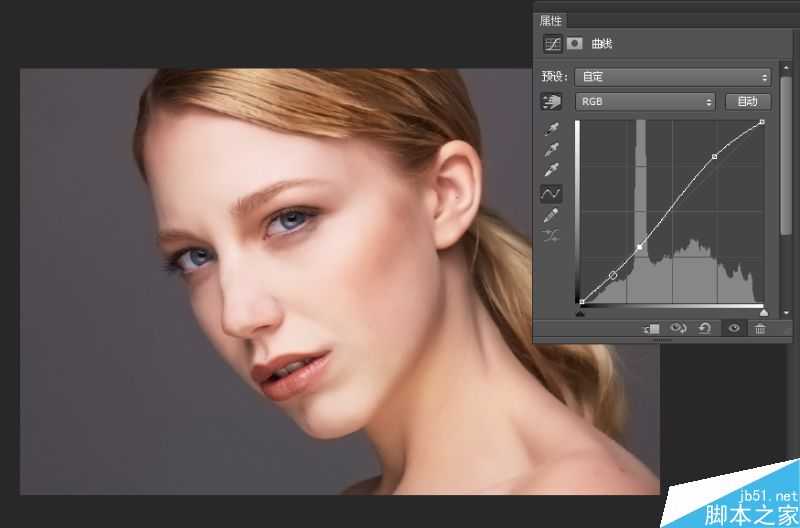Switch to the 属性 tab
The image size is (800, 528).
pyautogui.click(x=551, y=20)
